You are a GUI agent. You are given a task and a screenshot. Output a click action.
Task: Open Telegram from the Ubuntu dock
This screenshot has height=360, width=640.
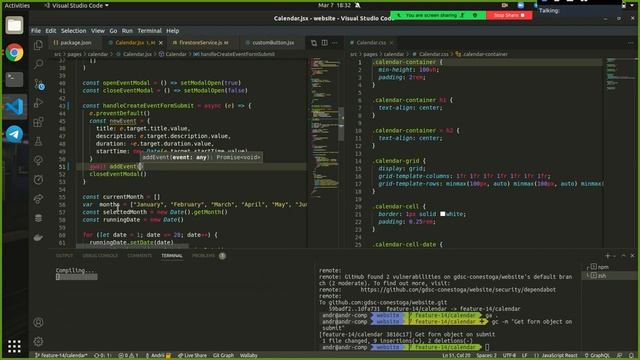click(14, 134)
